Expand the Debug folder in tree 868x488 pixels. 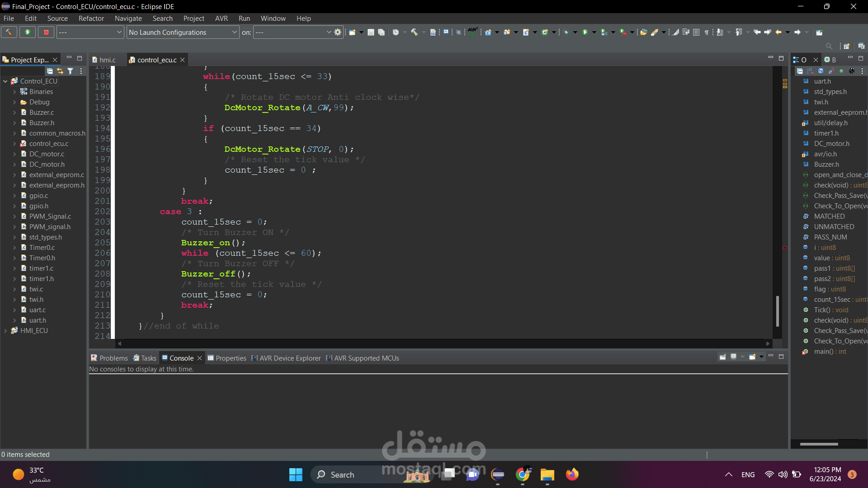(x=14, y=102)
